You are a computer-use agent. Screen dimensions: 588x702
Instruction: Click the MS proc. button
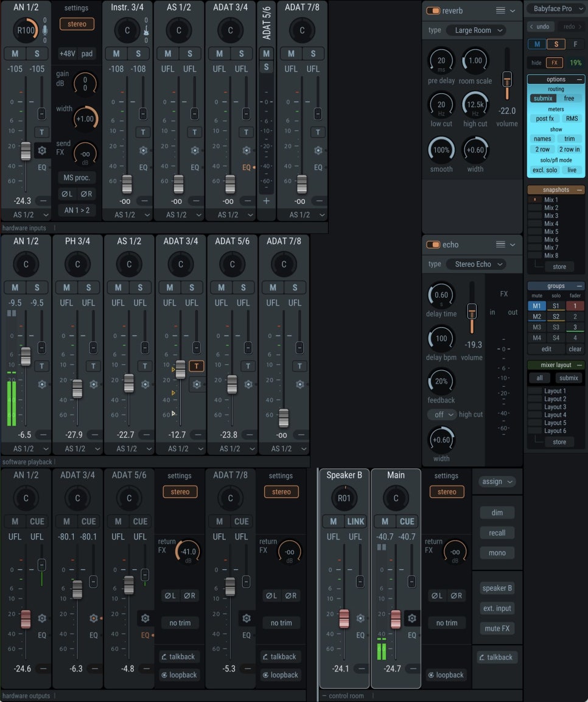pyautogui.click(x=77, y=178)
